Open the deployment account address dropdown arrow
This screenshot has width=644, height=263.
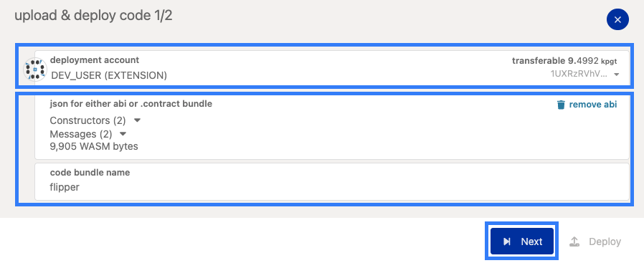616,75
